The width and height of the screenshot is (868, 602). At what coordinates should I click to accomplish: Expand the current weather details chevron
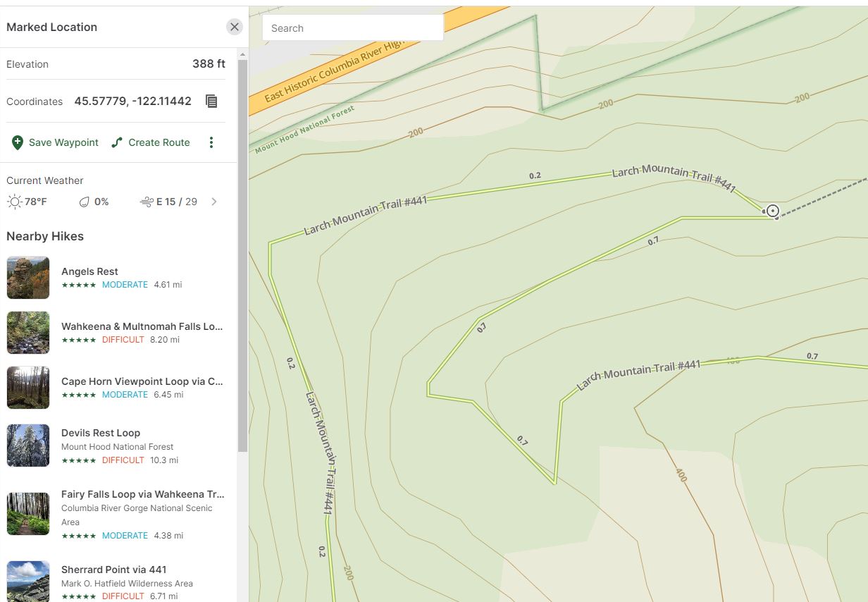click(x=214, y=202)
